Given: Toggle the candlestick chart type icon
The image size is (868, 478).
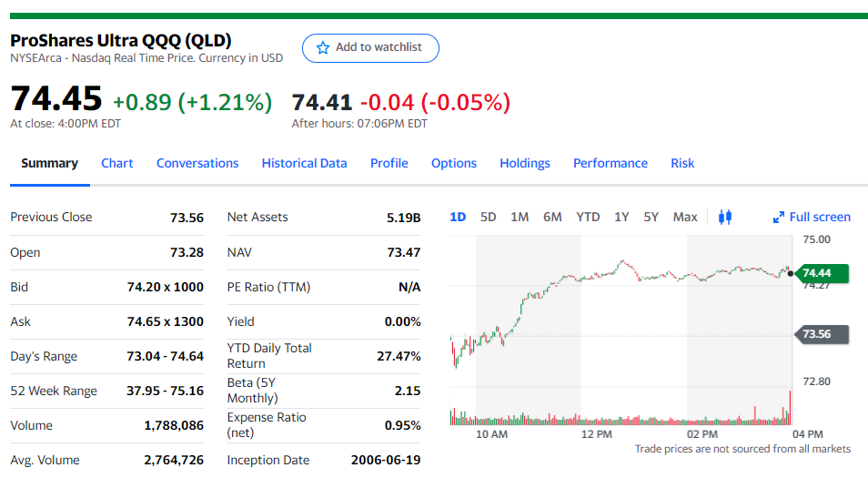Looking at the screenshot, I should point(725,217).
